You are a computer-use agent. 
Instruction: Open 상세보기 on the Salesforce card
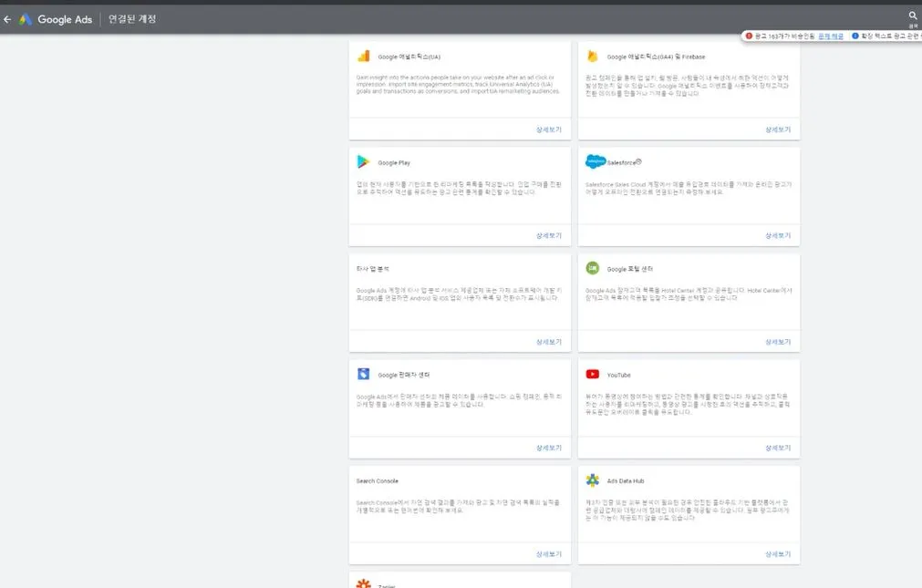click(x=778, y=235)
